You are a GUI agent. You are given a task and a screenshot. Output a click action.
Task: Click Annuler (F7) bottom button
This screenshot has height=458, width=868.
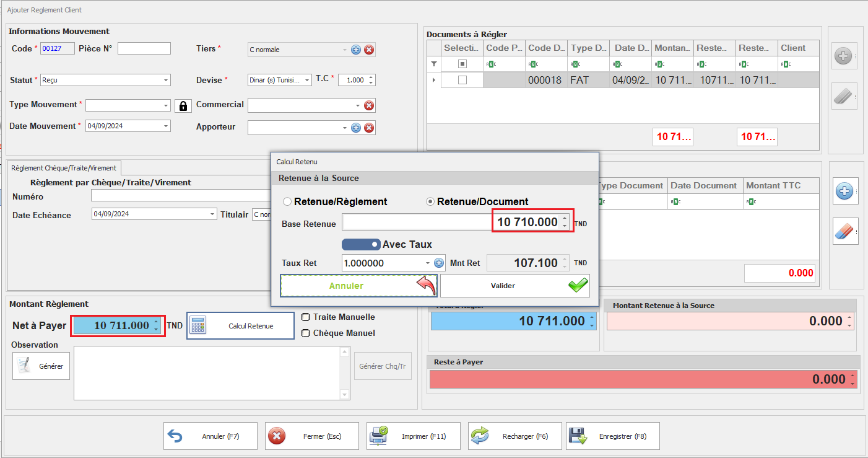tap(210, 436)
